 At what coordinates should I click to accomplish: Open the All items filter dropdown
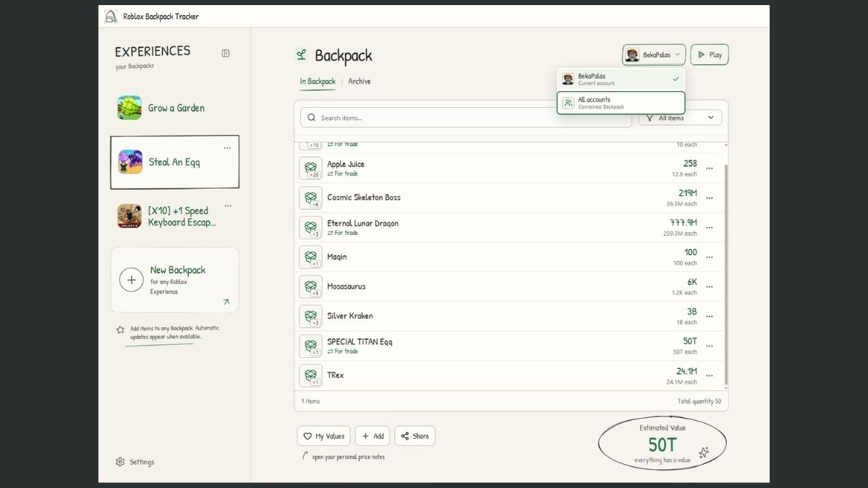click(x=680, y=118)
